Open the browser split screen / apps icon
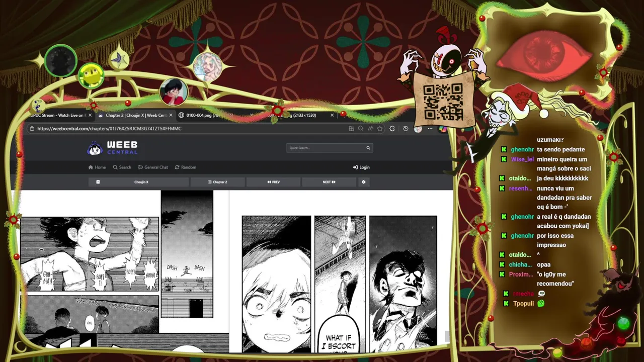This screenshot has height=362, width=644. pos(351,129)
